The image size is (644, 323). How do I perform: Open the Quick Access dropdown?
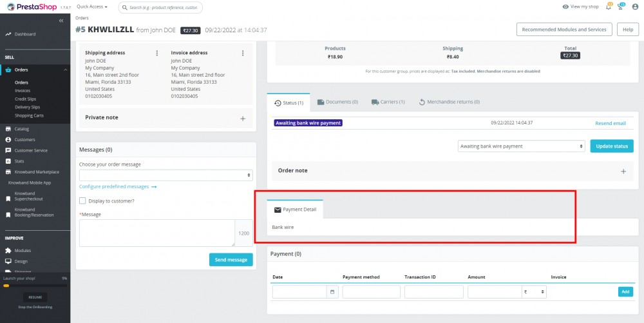(x=92, y=7)
